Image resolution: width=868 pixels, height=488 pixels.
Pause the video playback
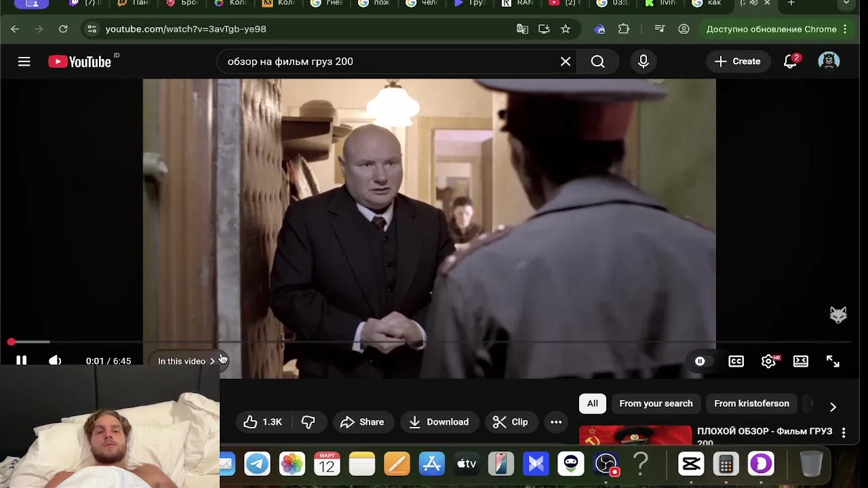(x=22, y=361)
